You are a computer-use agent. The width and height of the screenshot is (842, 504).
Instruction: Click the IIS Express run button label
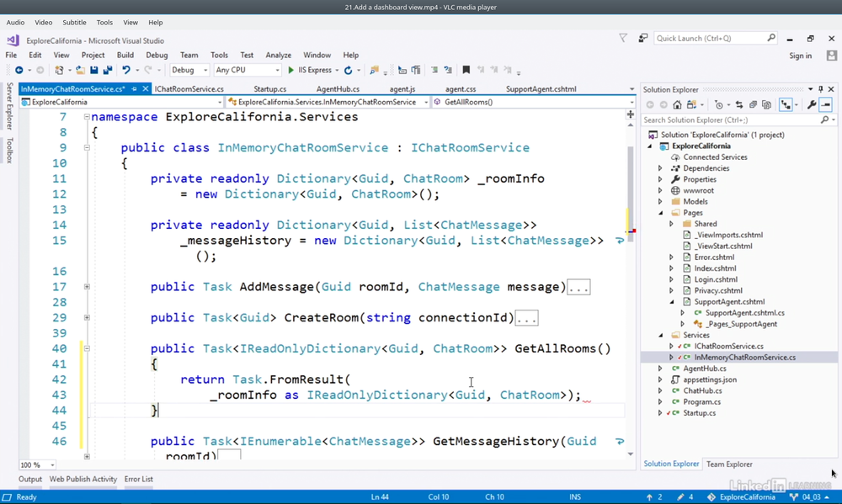(x=315, y=70)
